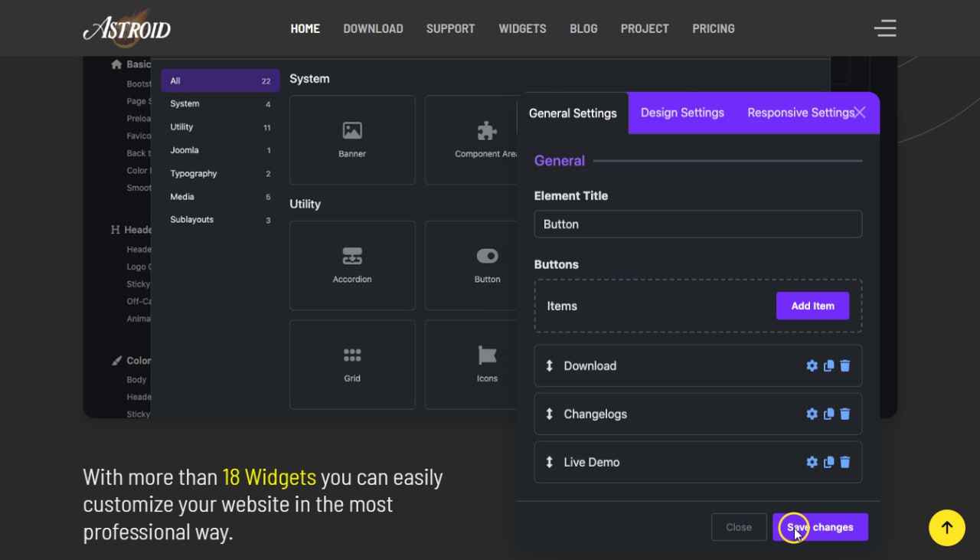
Task: Open the HOME nav item
Action: click(x=305, y=28)
